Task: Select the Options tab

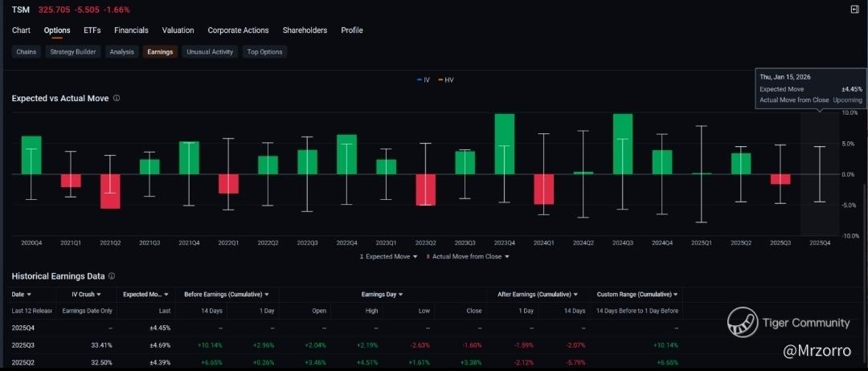Action: 57,31
